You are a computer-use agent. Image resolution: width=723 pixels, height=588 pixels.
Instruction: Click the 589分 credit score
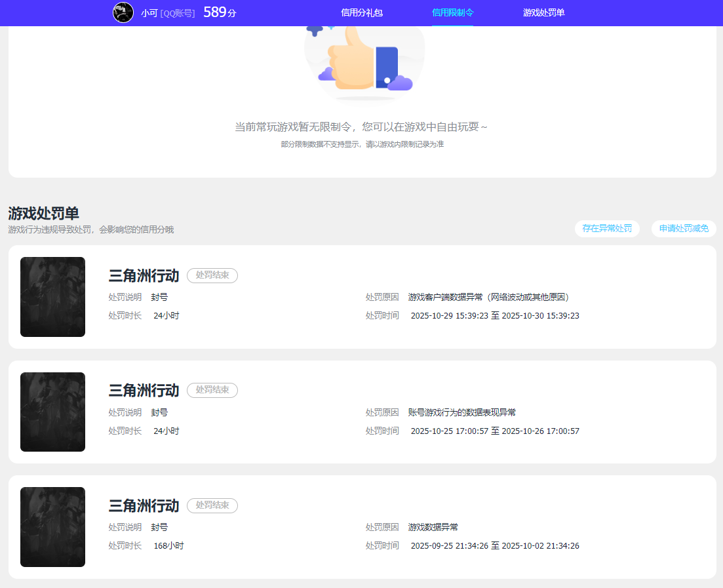[x=220, y=12]
